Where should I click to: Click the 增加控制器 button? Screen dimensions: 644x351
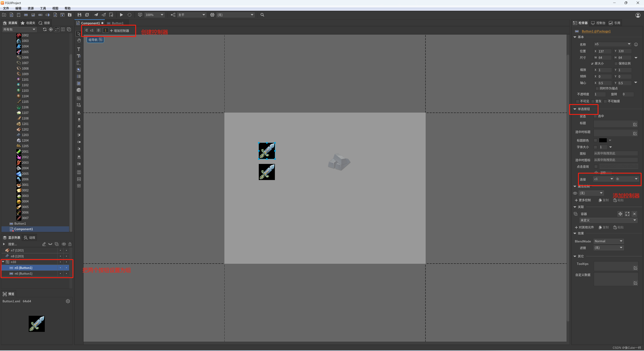(120, 31)
